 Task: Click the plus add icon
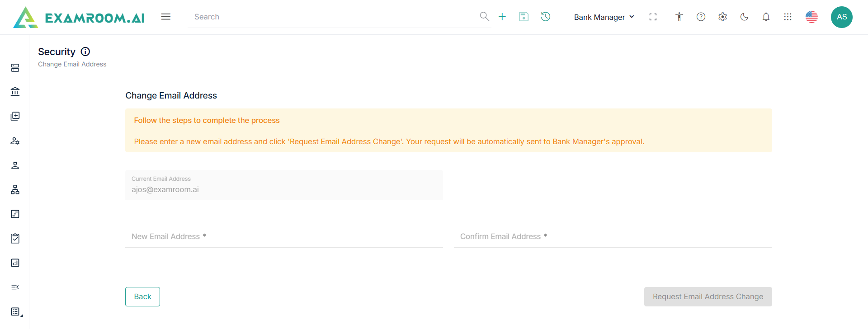(x=502, y=17)
